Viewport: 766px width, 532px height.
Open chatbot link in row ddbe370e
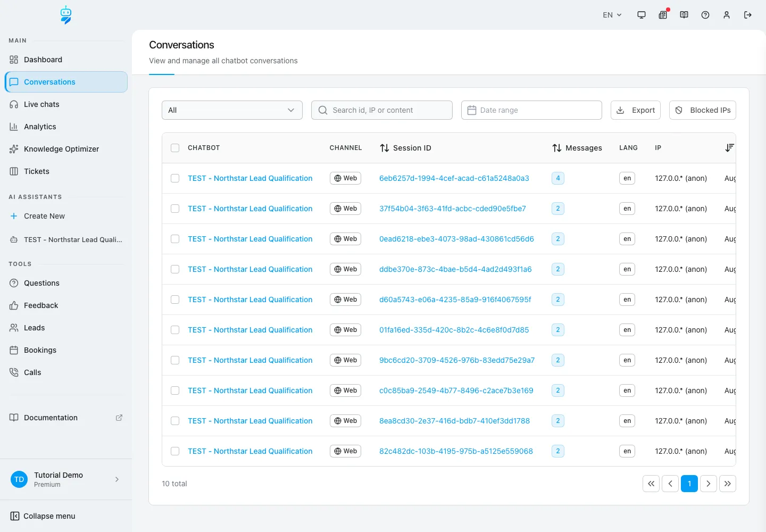(x=250, y=269)
